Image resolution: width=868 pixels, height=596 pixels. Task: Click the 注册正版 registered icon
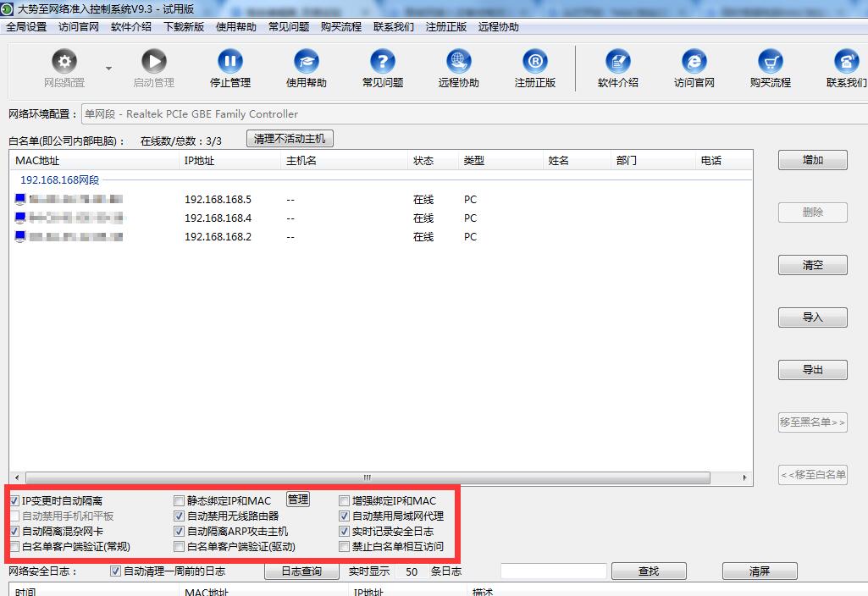coord(534,62)
